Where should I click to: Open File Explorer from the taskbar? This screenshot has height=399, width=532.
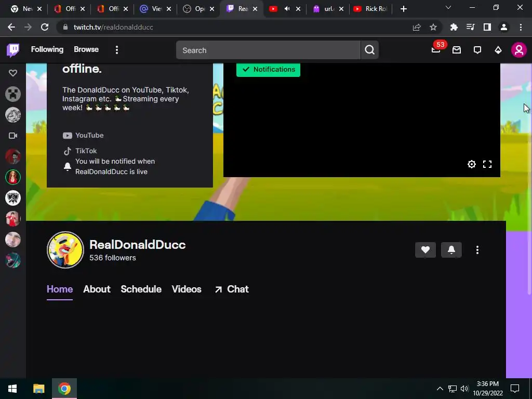38,389
